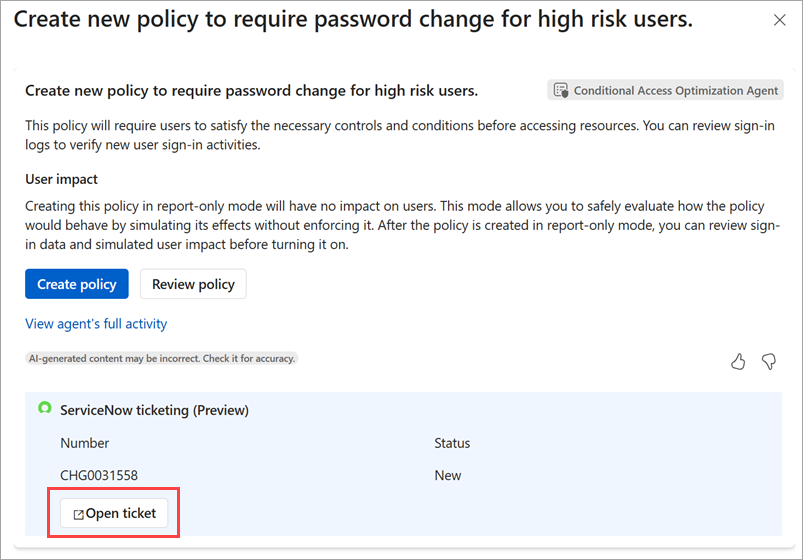Click the New status value

[447, 475]
